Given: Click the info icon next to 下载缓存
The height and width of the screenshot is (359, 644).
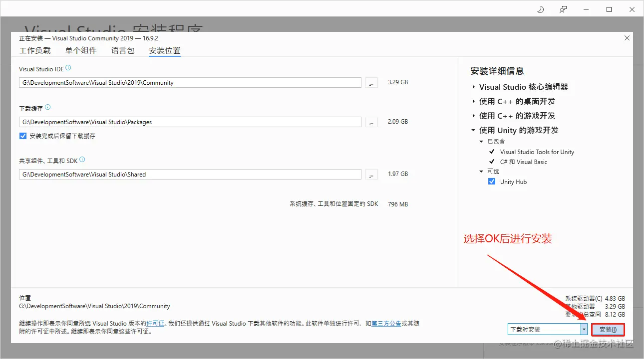Looking at the screenshot, I should point(48,107).
